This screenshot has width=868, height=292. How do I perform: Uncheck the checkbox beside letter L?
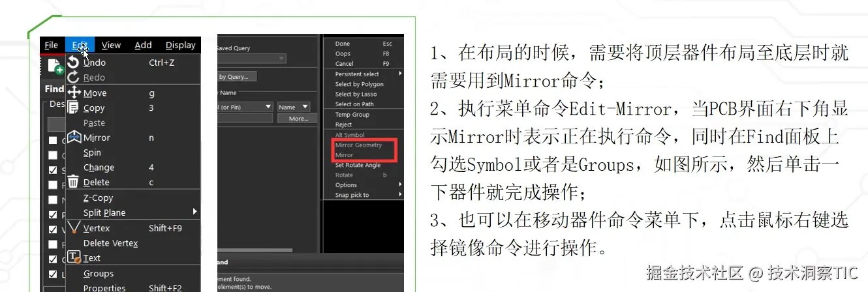click(53, 274)
